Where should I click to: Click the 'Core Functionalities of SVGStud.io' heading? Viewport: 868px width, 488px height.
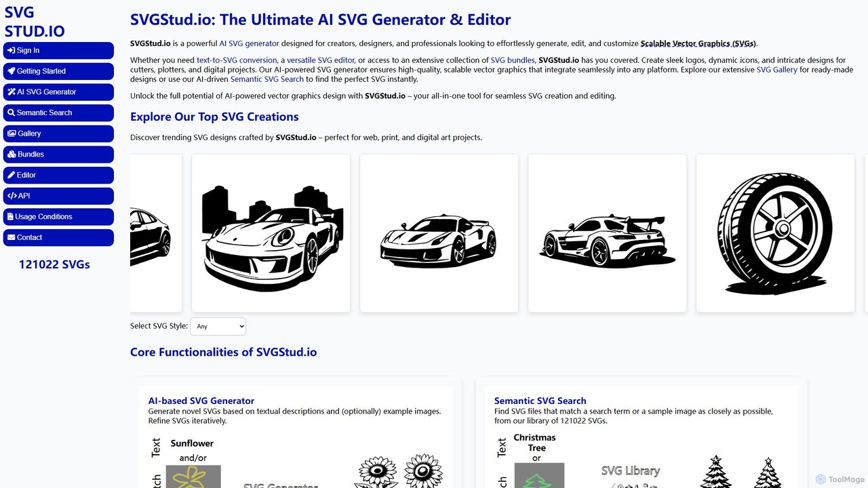point(223,352)
